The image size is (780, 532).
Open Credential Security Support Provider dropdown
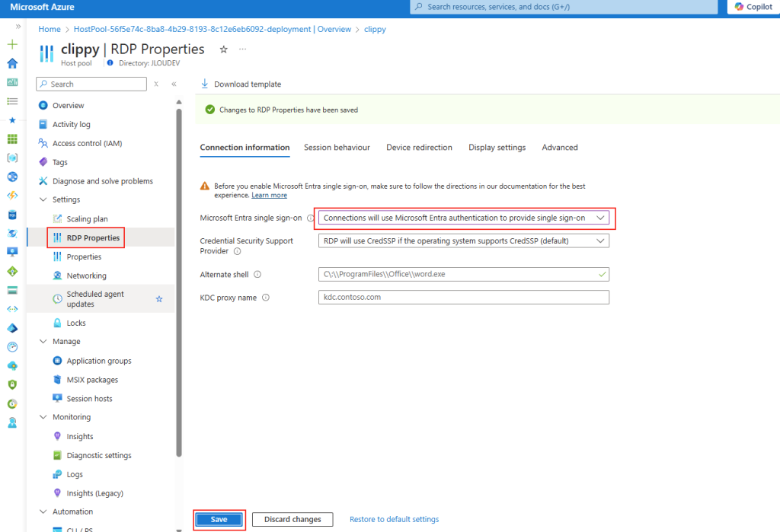pos(464,241)
